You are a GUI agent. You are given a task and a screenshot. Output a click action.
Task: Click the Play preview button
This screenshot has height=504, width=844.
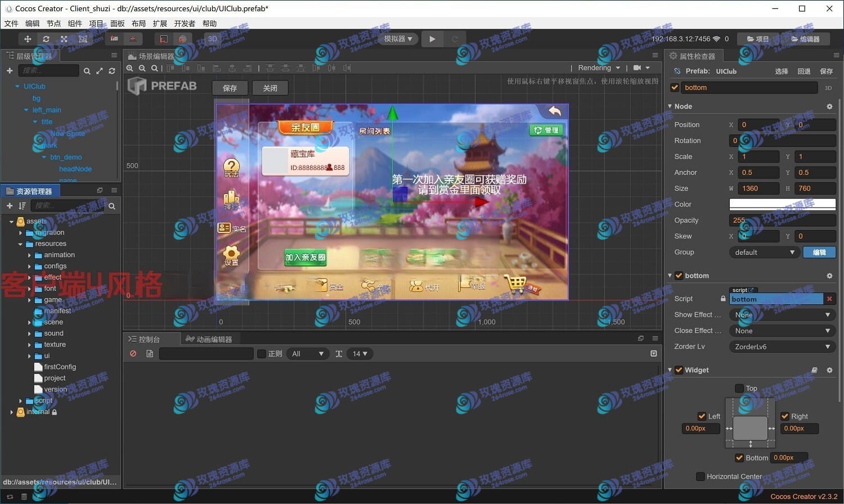coord(432,39)
